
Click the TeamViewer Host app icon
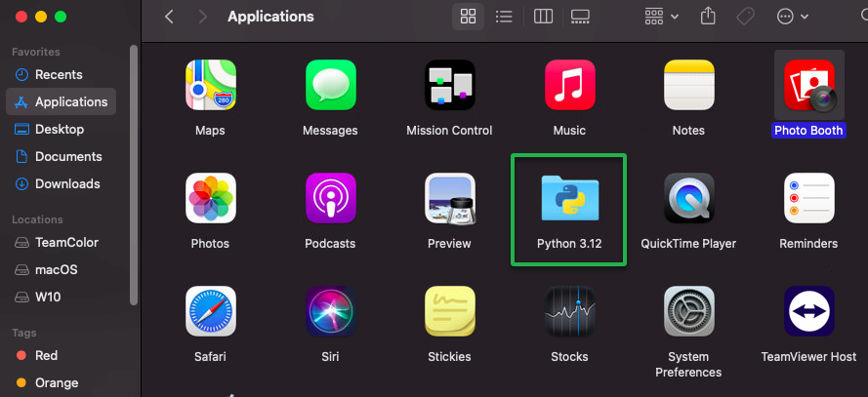(808, 311)
